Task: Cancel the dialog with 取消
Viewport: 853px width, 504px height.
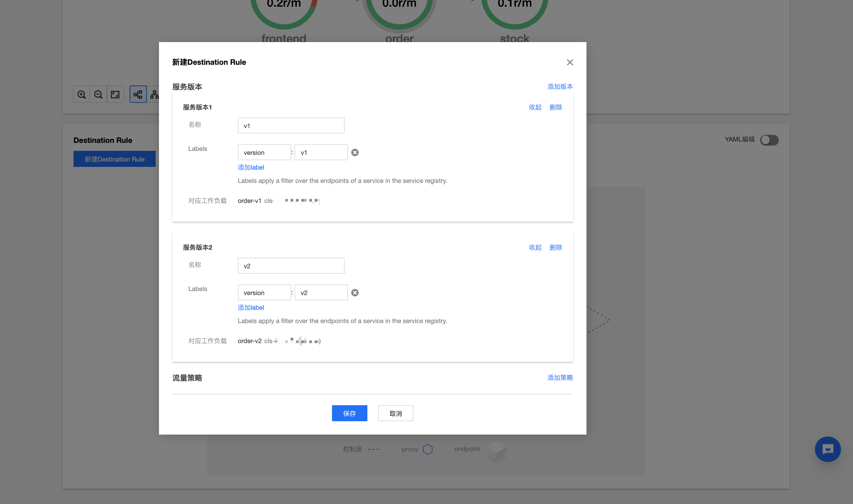Action: coord(395,413)
